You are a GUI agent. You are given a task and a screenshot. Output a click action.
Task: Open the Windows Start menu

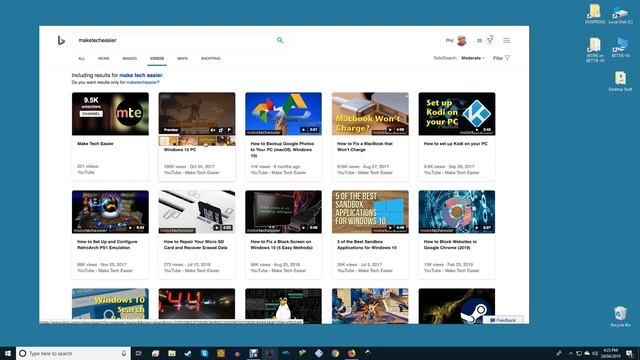coord(8,353)
